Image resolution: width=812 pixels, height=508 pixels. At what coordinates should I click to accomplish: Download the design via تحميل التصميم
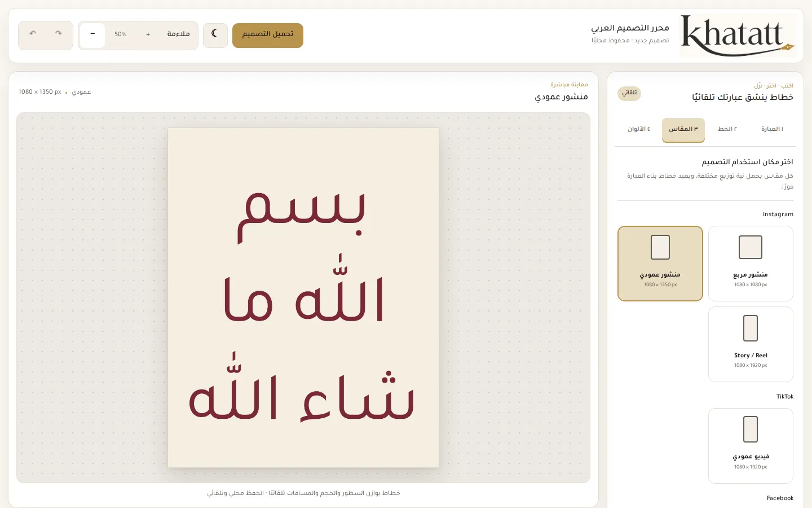[x=268, y=35]
